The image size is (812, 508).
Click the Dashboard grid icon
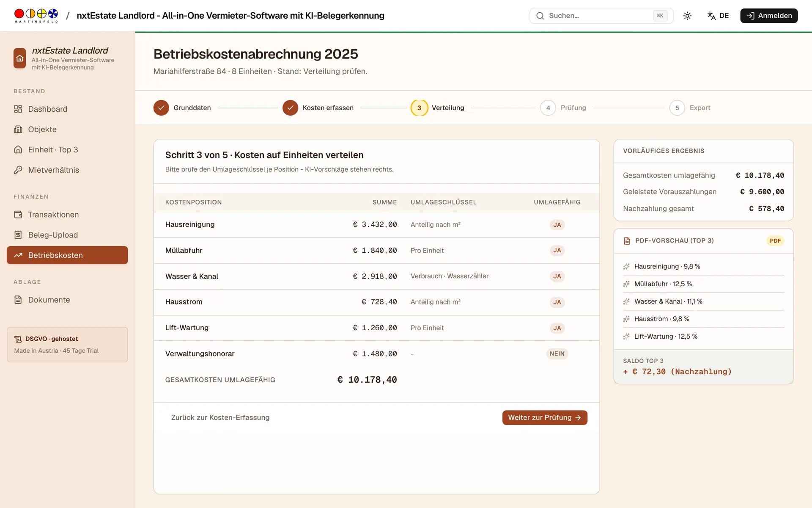[18, 109]
